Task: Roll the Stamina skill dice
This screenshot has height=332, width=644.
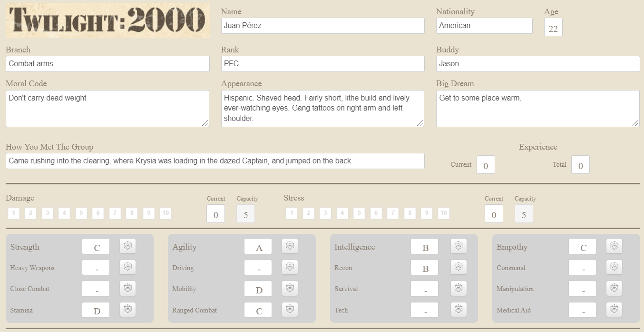Action: pyautogui.click(x=127, y=310)
